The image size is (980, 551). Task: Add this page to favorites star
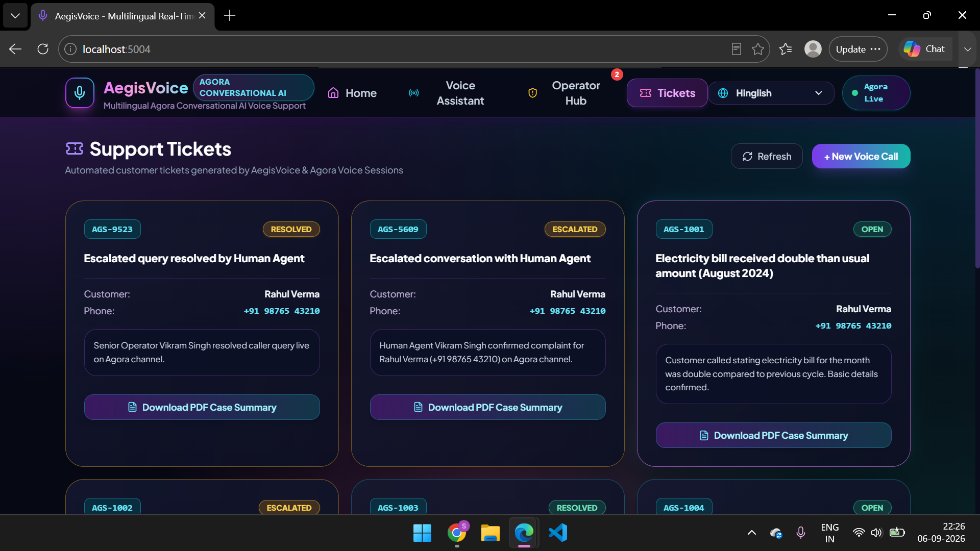coord(758,49)
